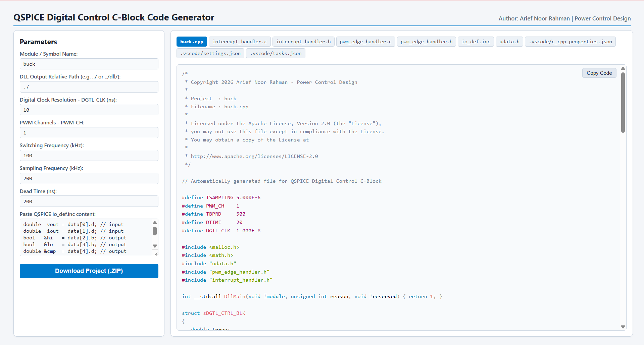Open the .vscode/settings.json tab
Viewport: 644px width, 345px height.
pos(210,53)
